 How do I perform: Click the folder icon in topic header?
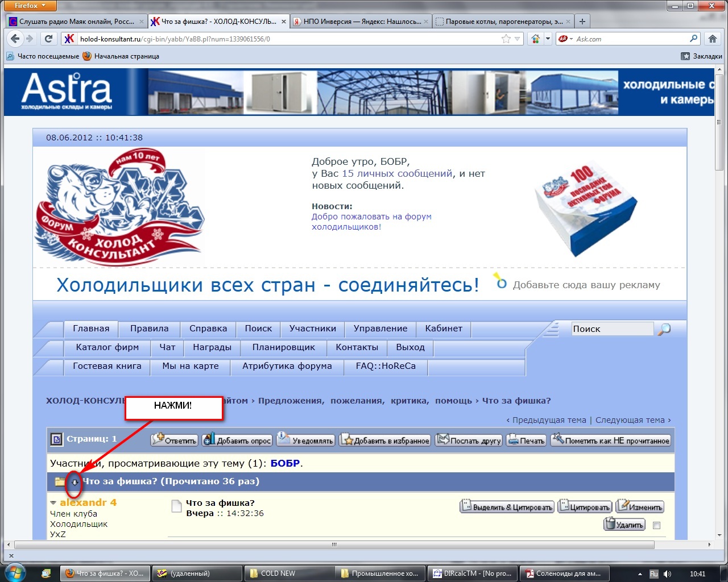pyautogui.click(x=60, y=481)
